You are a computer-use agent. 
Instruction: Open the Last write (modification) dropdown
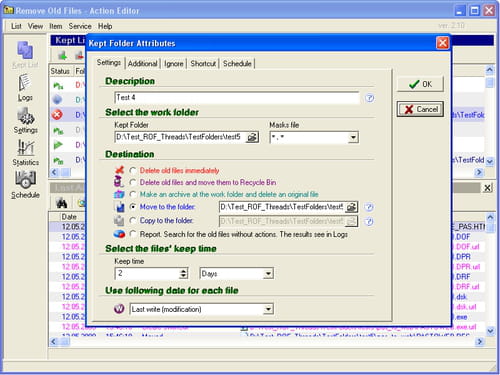point(268,309)
